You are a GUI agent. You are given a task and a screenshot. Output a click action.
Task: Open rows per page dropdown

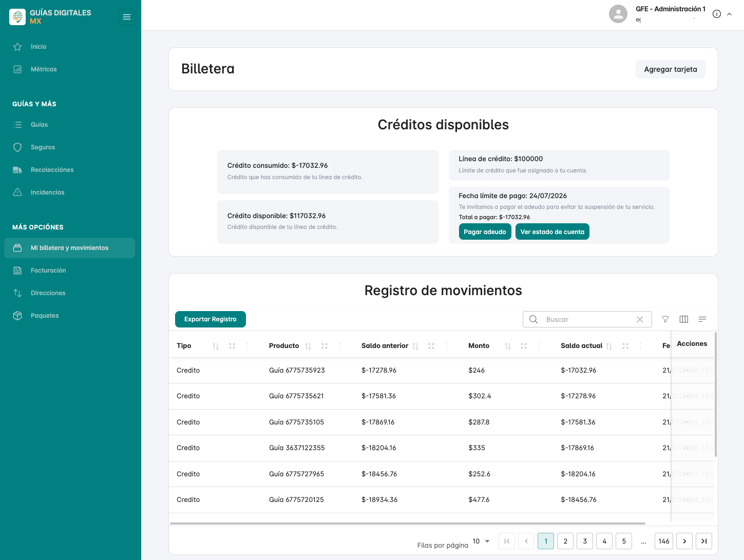coord(482,542)
